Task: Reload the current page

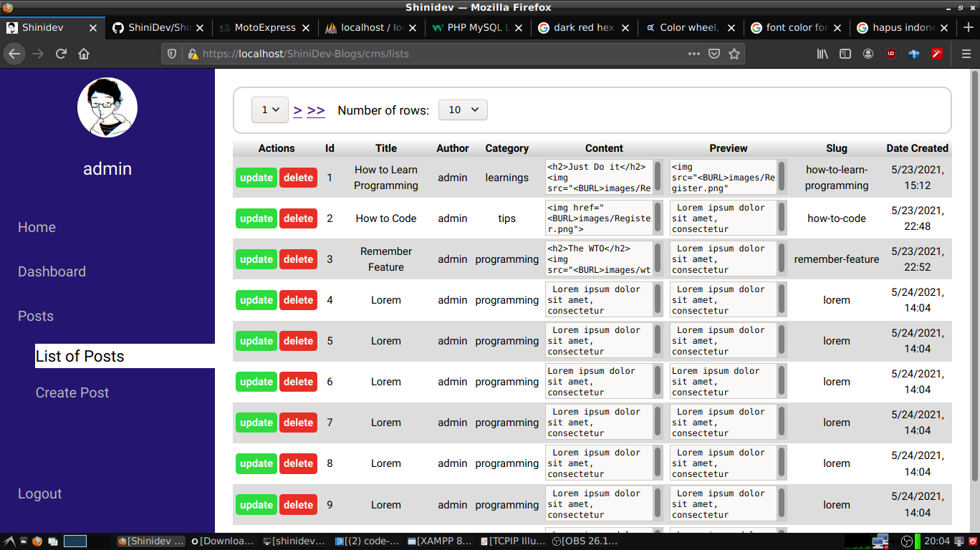Action: 61,54
